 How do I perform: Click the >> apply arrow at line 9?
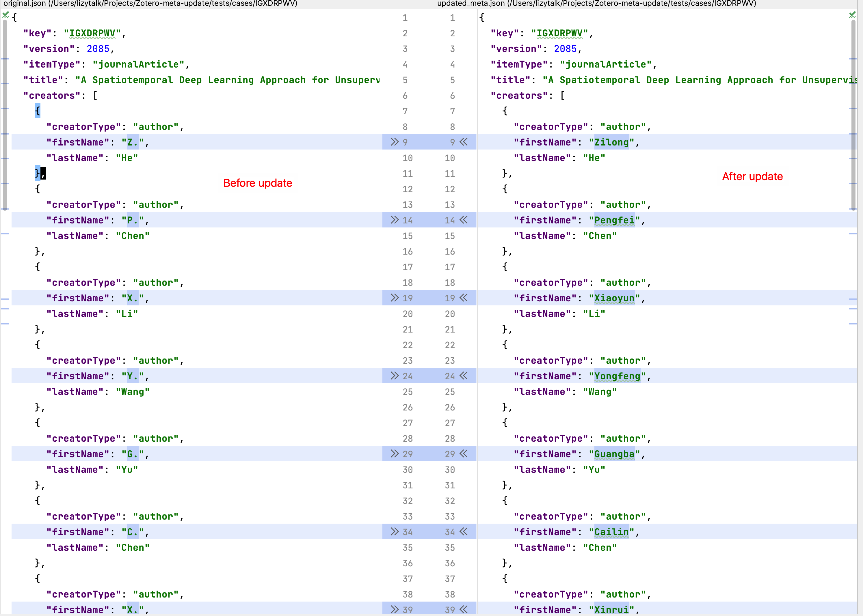(x=395, y=142)
